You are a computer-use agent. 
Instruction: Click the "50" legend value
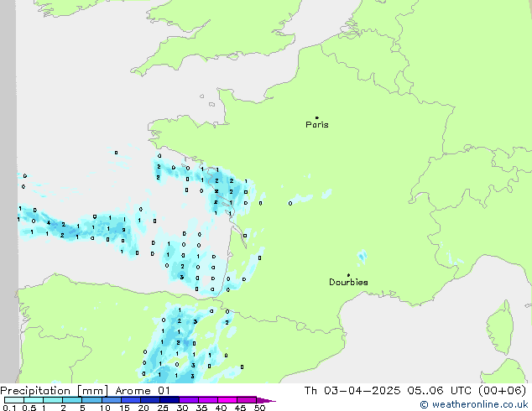pyautogui.click(x=260, y=408)
